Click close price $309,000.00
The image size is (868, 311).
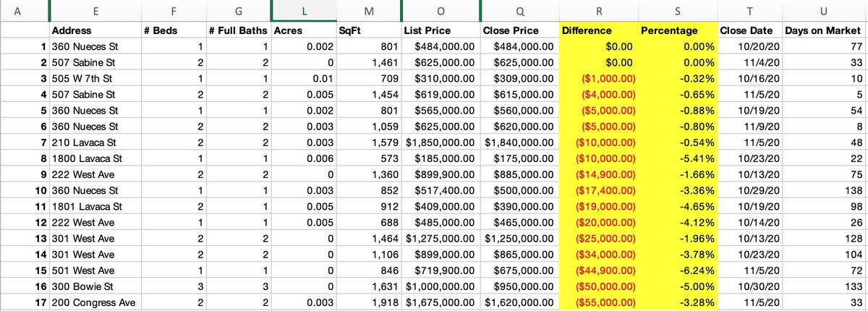tap(519, 78)
